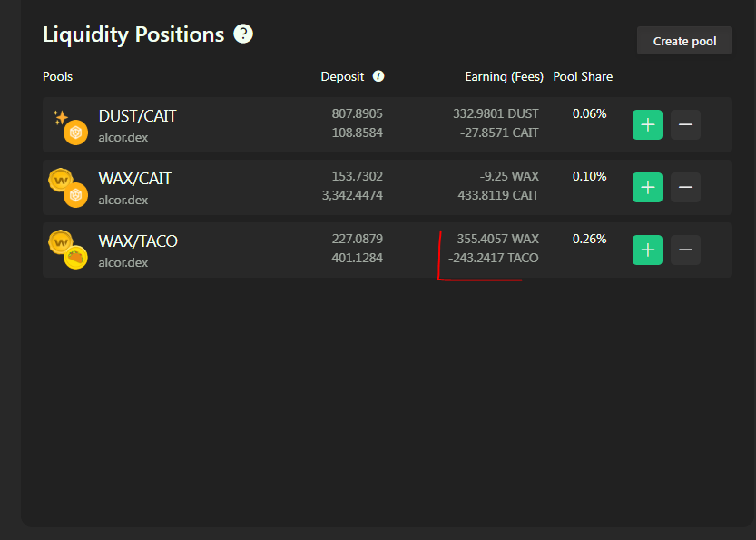Screen dimensions: 756x540
Task: Remove liquidity from the WAX/TACO pool
Action: [685, 250]
